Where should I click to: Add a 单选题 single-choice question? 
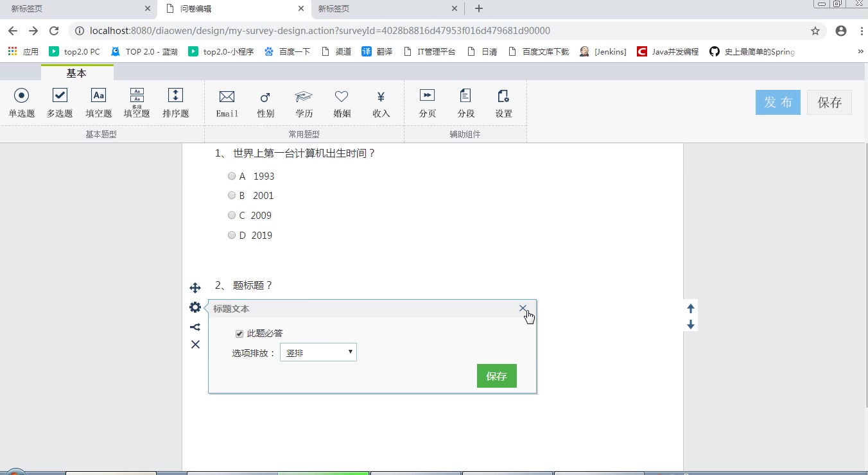pos(21,103)
